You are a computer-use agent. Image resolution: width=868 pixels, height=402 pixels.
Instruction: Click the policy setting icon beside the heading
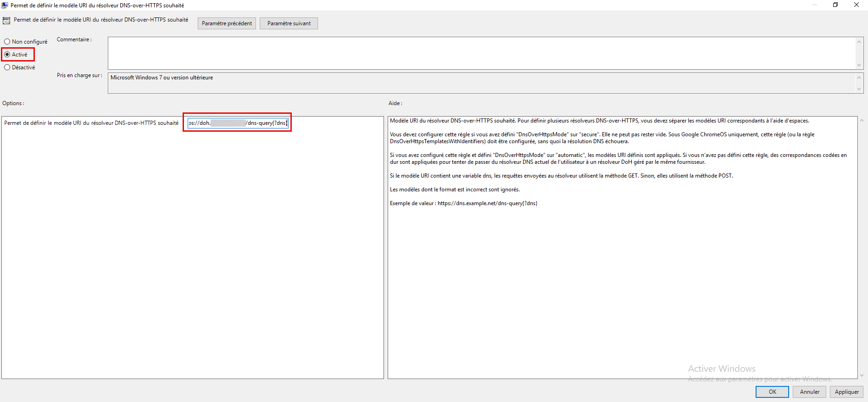pos(6,20)
